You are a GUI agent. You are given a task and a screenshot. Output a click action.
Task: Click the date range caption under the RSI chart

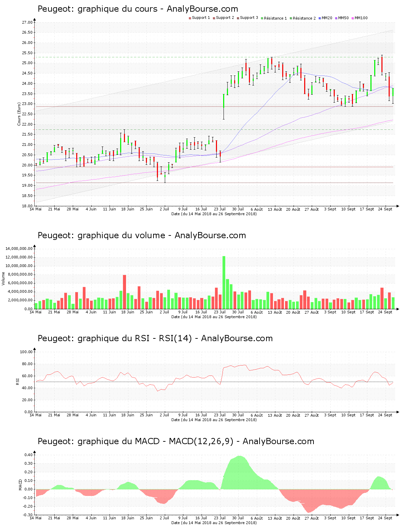coord(214,420)
